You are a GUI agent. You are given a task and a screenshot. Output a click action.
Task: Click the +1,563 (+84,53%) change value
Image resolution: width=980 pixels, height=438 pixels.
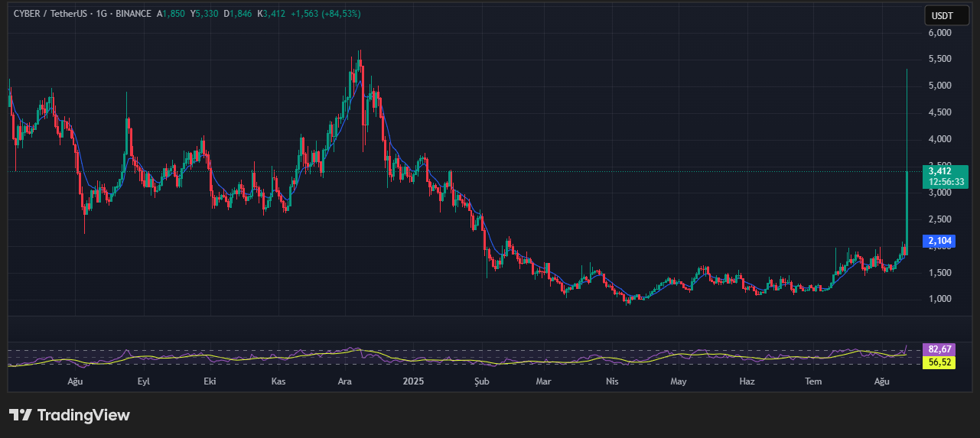tap(325, 14)
